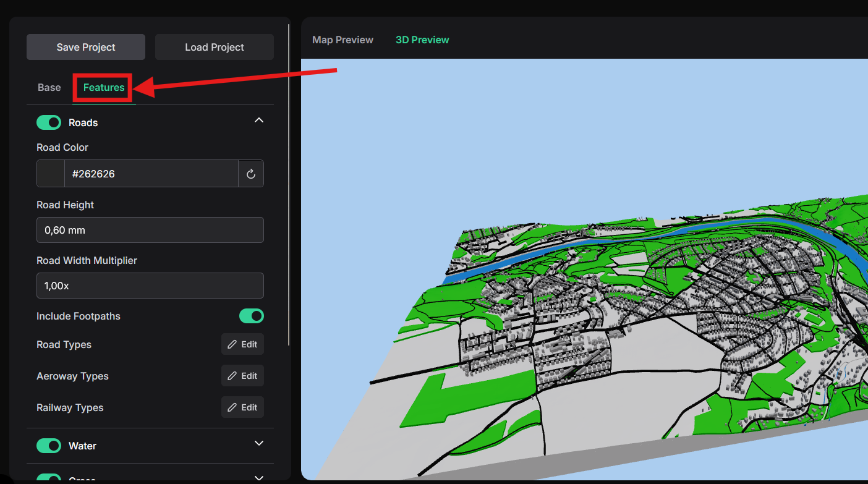
Task: Switch to the 3D Preview tab
Action: pyautogui.click(x=422, y=40)
